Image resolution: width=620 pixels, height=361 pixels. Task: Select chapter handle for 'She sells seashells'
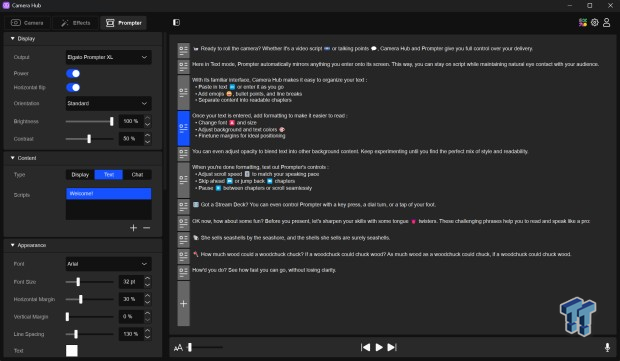coord(183,240)
